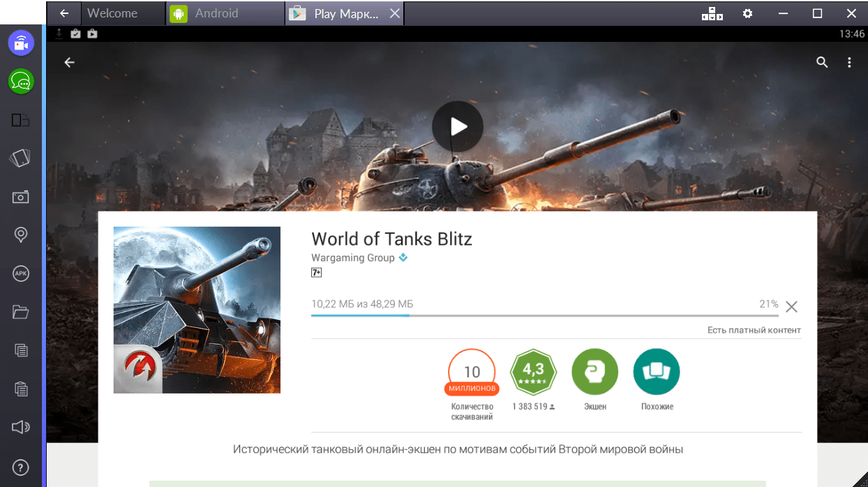Open the set location pin tool
Image resolution: width=868 pixels, height=487 pixels.
[21, 235]
